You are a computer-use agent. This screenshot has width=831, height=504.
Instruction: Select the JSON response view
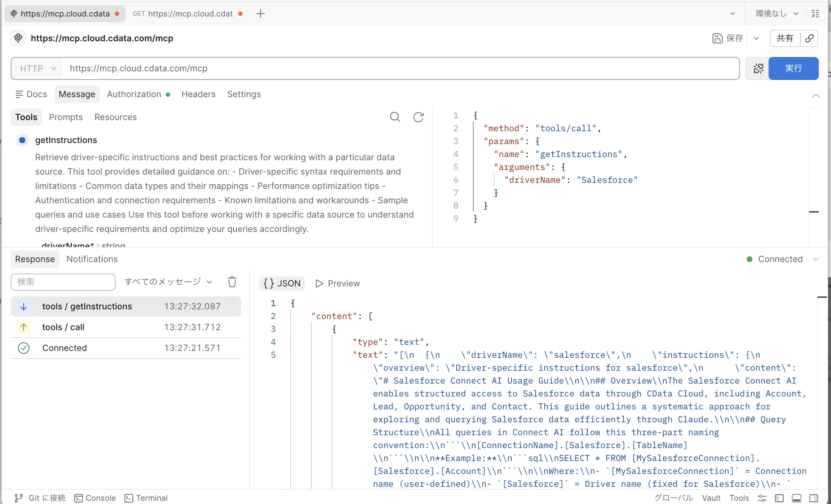[x=282, y=284]
